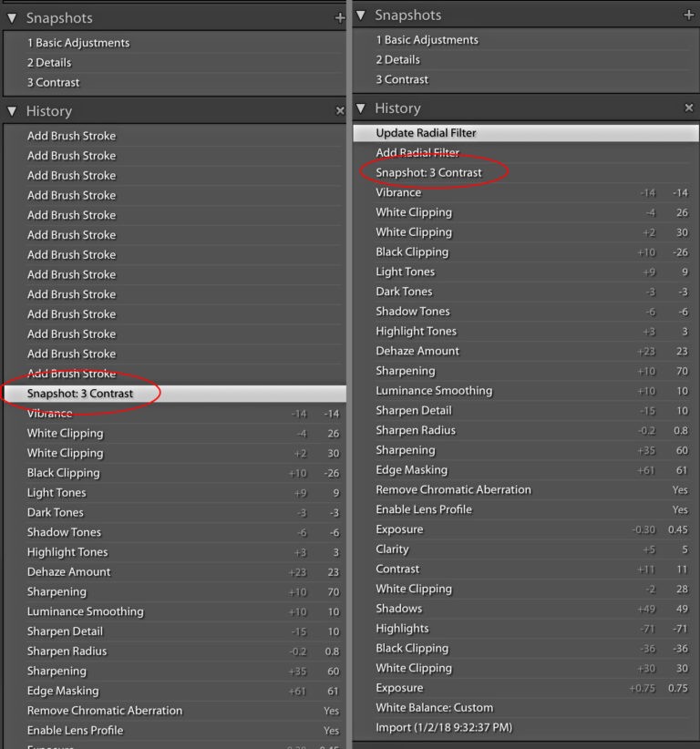Screen dimensions: 700x749
Task: Select the 'Remove Chromatic Aberration' history entry
Action: tap(454, 489)
